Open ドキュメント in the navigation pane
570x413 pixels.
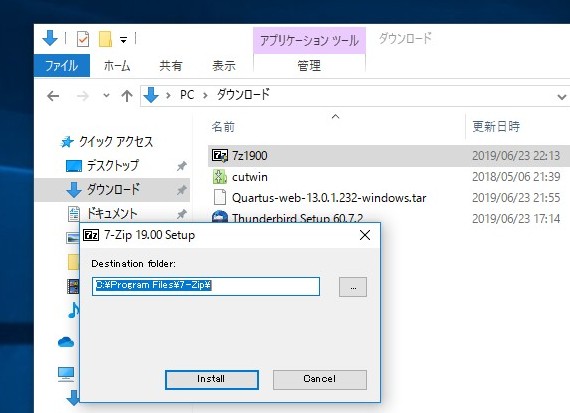point(112,213)
